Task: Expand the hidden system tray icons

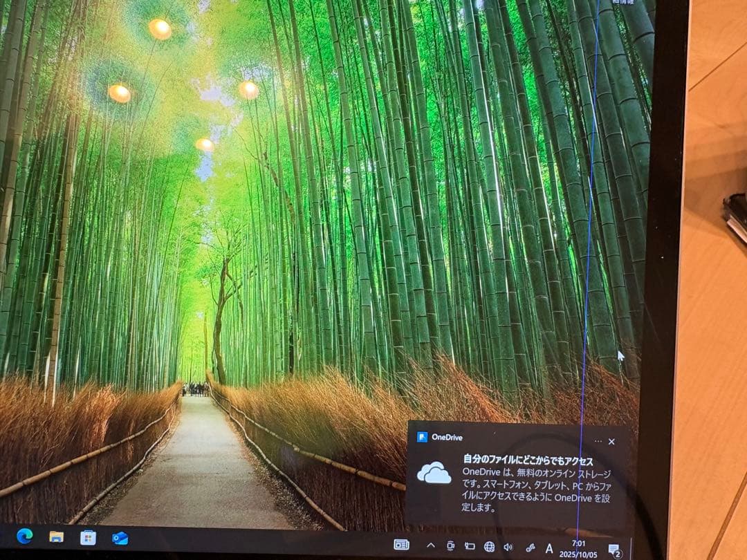Action: coord(431,545)
